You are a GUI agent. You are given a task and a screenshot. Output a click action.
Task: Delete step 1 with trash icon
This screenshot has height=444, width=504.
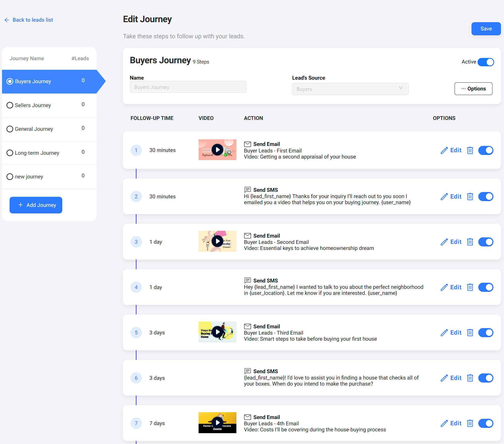click(x=470, y=150)
